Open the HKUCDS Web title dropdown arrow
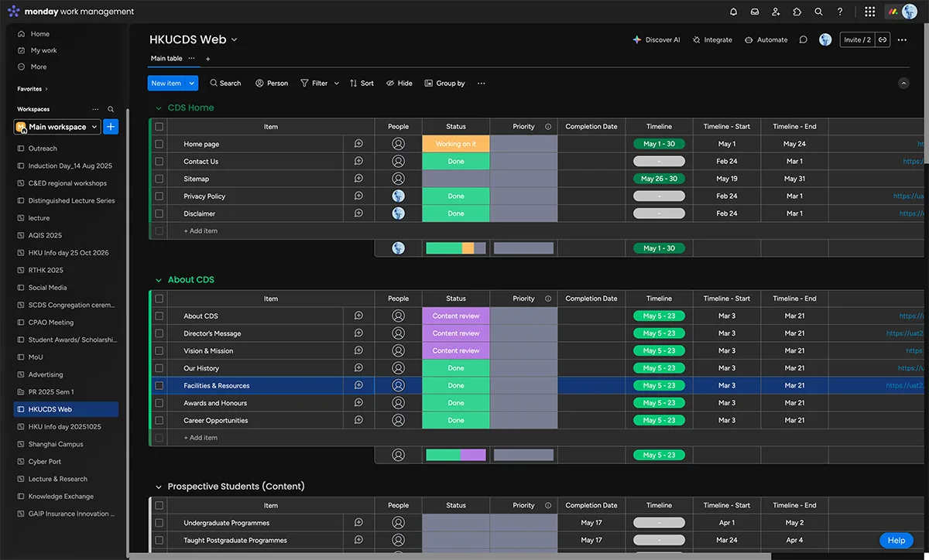Viewport: 929px width, 560px height. (x=235, y=39)
